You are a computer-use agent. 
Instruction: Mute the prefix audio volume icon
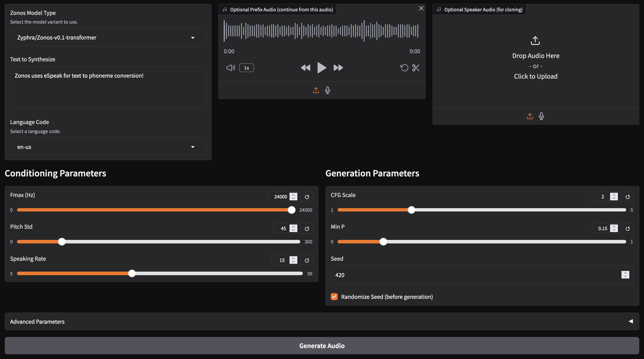click(230, 68)
